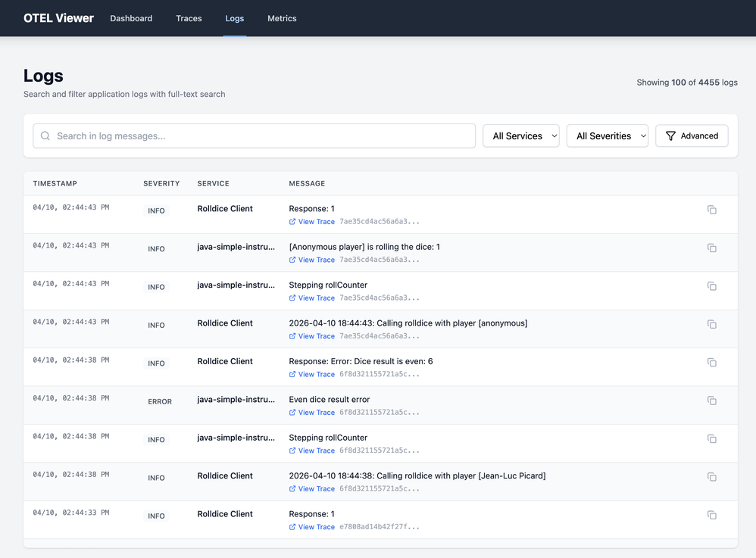Screen dimensions: 756x558
Task: Click the '[Anonymous player] is rolling the dice: 1' message
Action: click(x=364, y=247)
